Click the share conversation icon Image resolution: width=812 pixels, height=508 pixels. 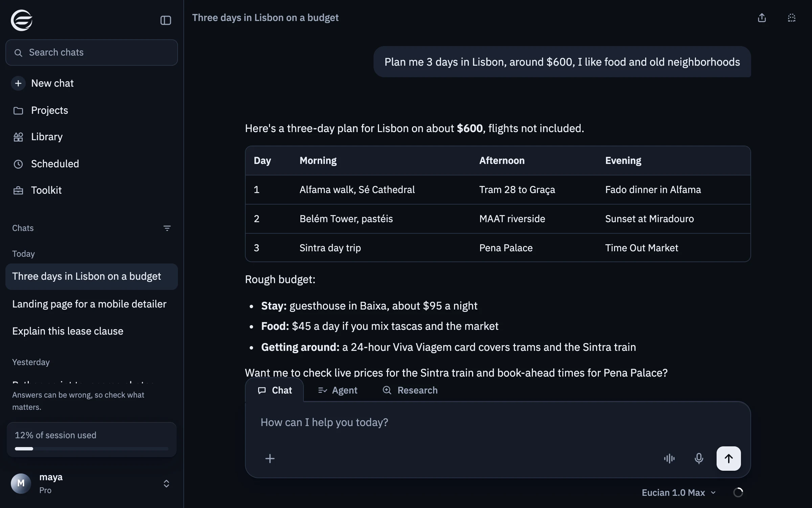point(762,18)
